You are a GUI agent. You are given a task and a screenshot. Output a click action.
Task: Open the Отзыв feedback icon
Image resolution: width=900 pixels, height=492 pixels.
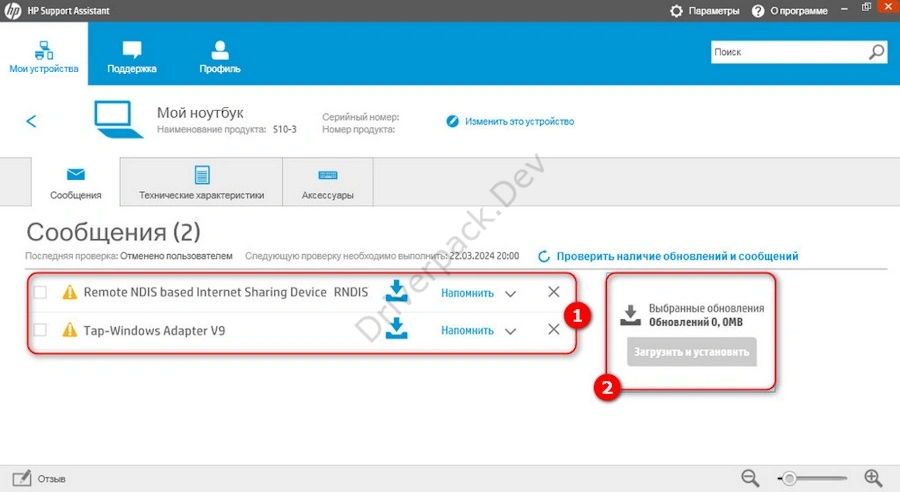[22, 478]
